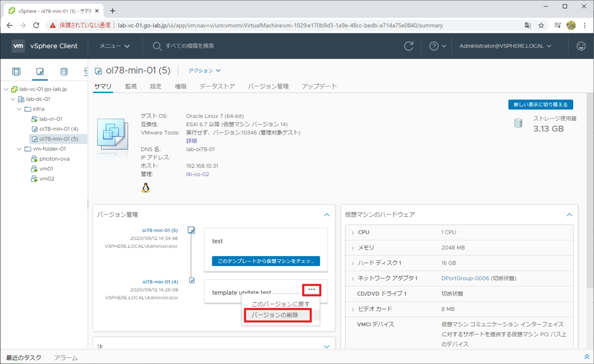Click the VM template thumbnail image
The width and height of the screenshot is (594, 364).
(x=112, y=135)
